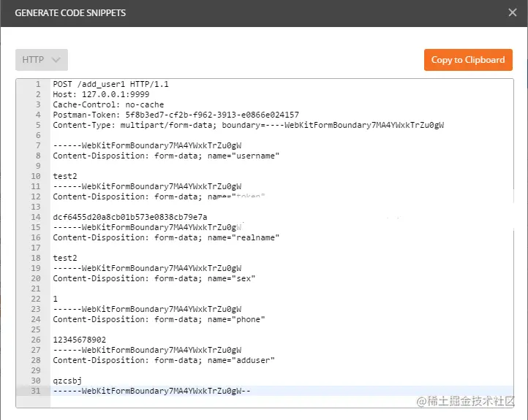Click the name="sex" Content-Disposition line

(x=154, y=278)
